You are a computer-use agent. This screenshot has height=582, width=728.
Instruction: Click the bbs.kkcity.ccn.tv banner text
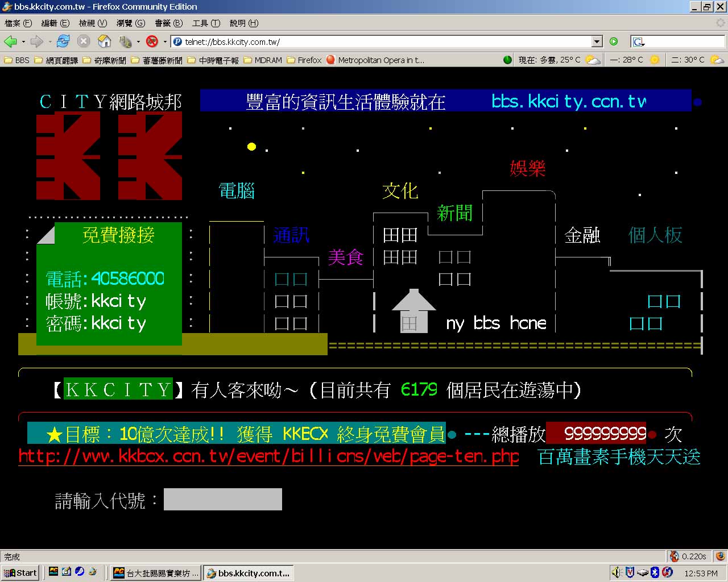click(569, 101)
